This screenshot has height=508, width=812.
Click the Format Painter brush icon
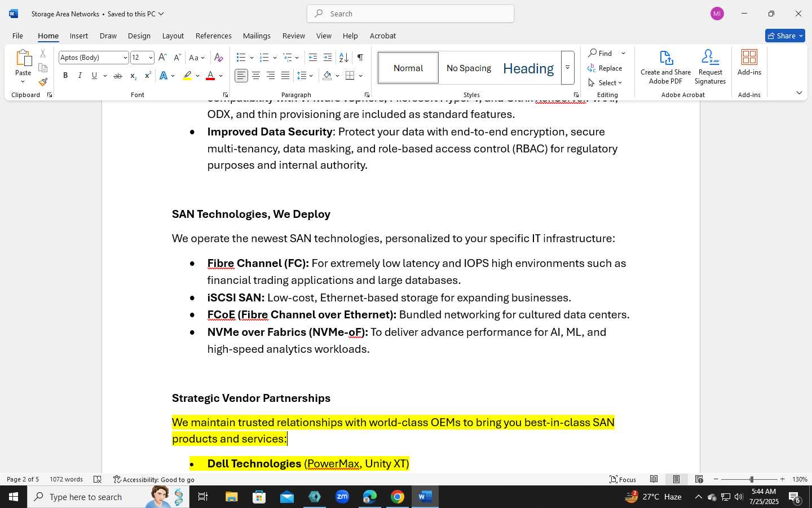[x=43, y=82]
